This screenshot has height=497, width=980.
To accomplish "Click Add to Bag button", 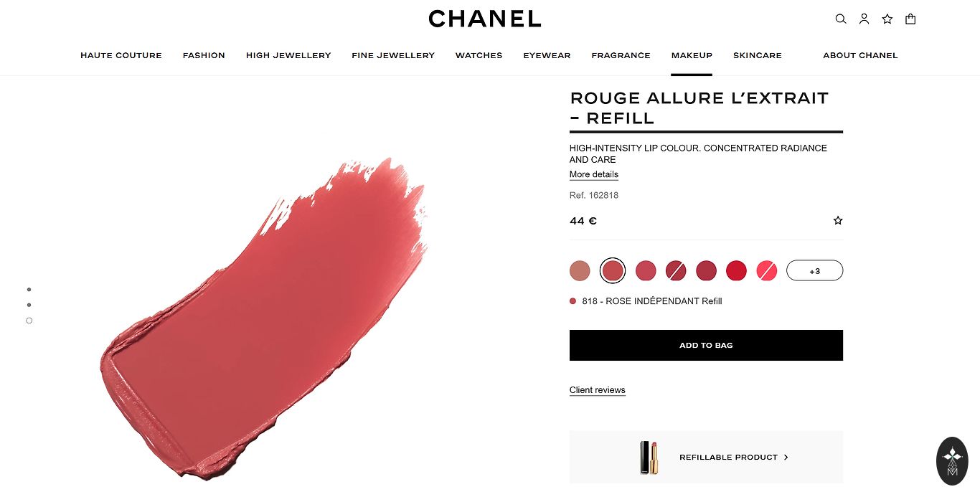I will (x=706, y=345).
